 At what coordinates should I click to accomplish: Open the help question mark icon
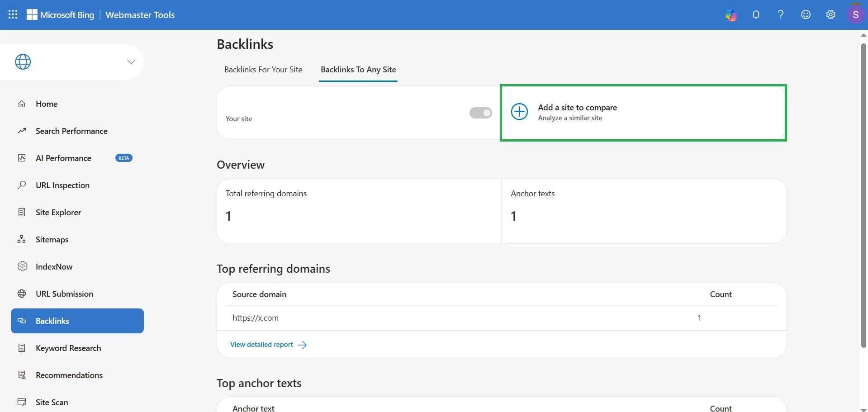point(781,14)
